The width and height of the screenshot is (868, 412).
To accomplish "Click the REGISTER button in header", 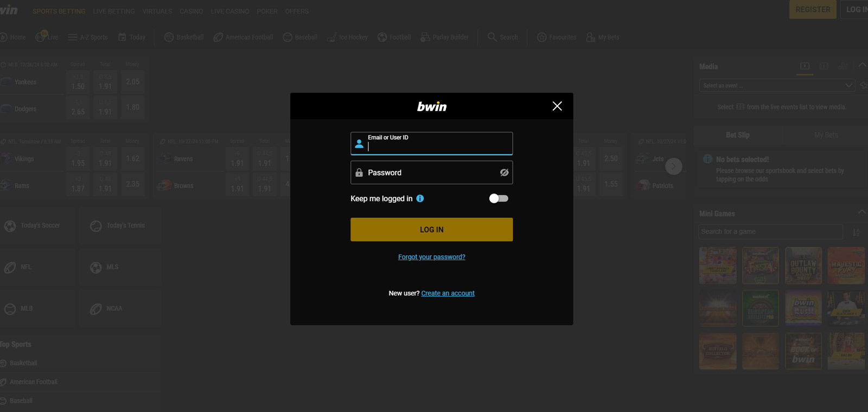I will 813,9.
